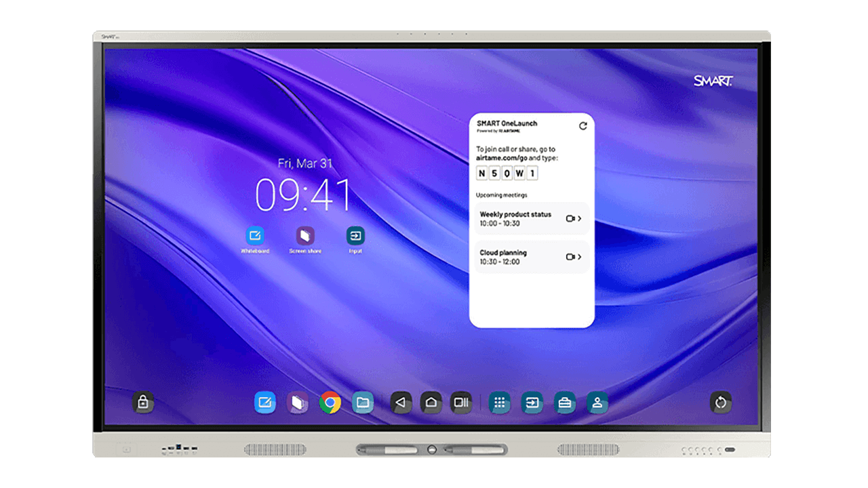The height and width of the screenshot is (488, 868).
Task: Expand the Cloud planning meeting chevron
Action: [581, 257]
